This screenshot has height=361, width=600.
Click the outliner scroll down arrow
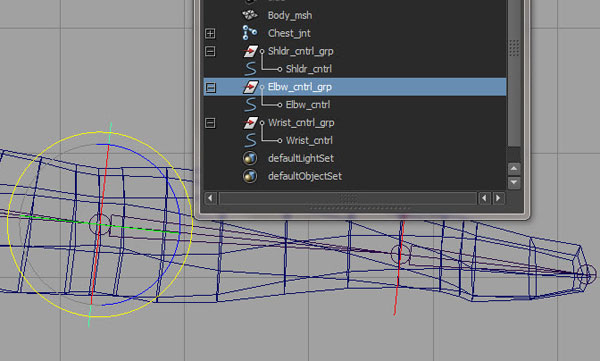coord(514,183)
